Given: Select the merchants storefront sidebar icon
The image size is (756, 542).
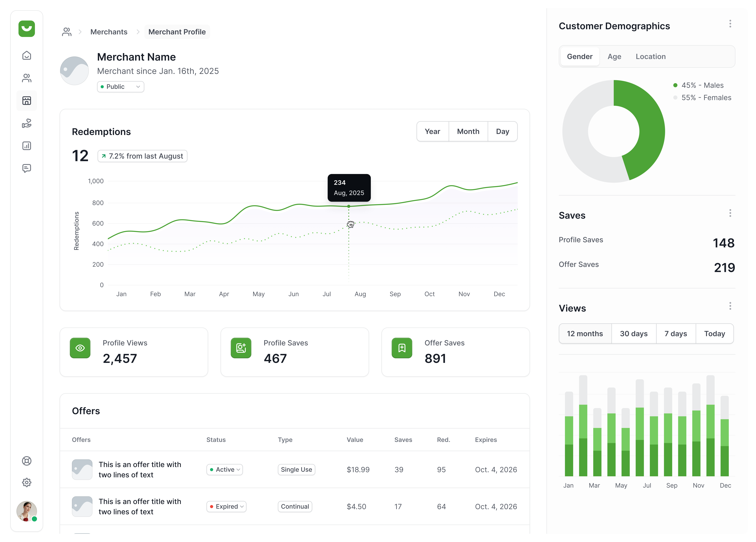Looking at the screenshot, I should pos(27,101).
